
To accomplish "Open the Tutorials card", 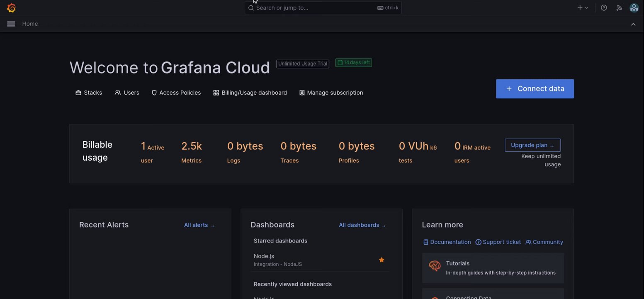I will coord(493,268).
